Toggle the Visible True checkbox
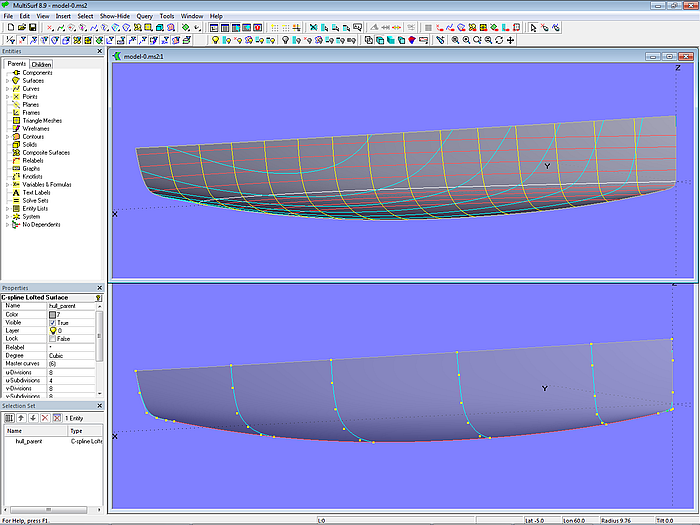The image size is (700, 525). tap(53, 323)
